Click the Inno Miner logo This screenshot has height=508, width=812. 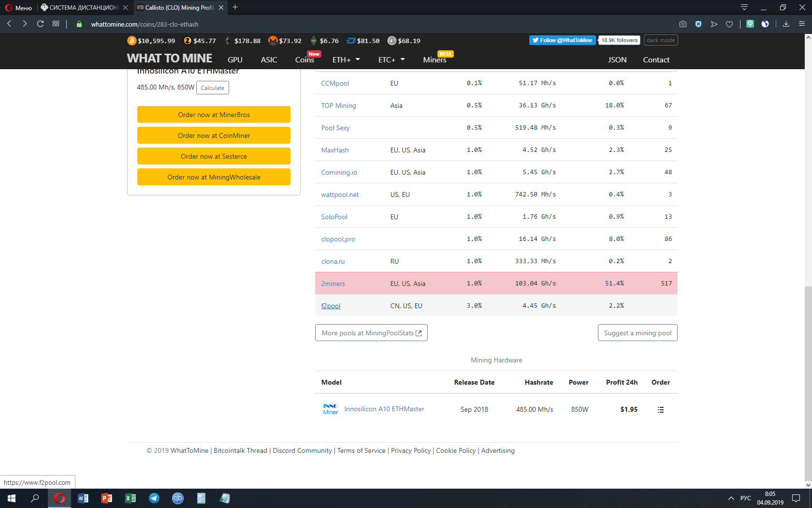[331, 409]
